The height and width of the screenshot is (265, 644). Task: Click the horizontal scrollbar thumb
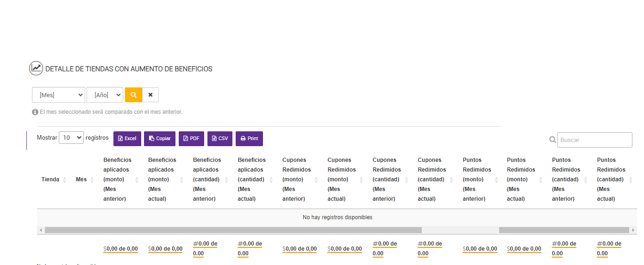pos(231,230)
